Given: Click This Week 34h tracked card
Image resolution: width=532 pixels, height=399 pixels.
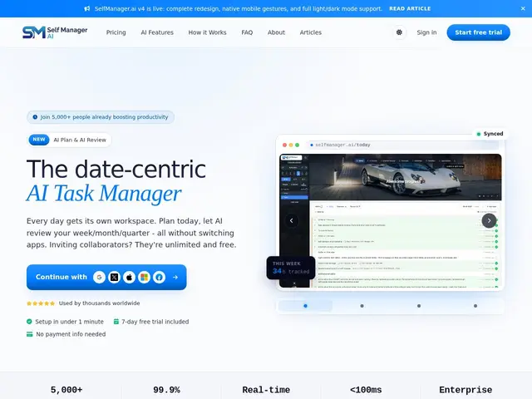Looking at the screenshot, I should tap(291, 268).
